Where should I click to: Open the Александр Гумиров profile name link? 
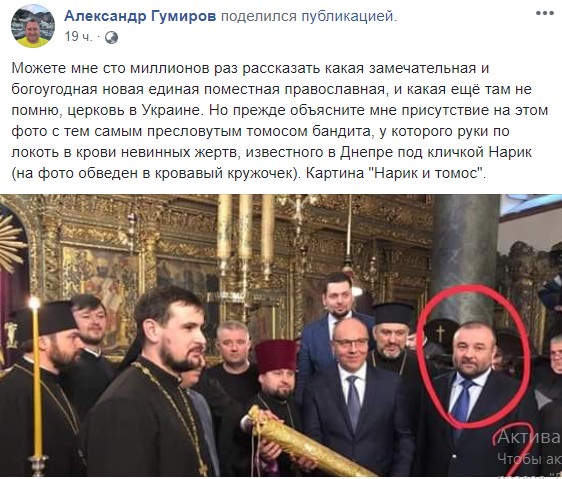click(140, 16)
